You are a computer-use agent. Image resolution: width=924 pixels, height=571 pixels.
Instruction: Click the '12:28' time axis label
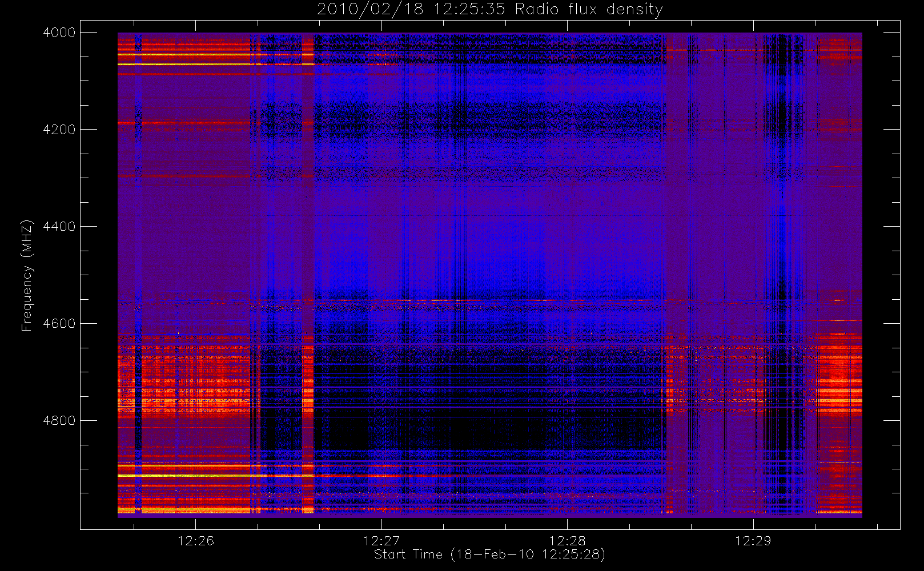coord(568,541)
